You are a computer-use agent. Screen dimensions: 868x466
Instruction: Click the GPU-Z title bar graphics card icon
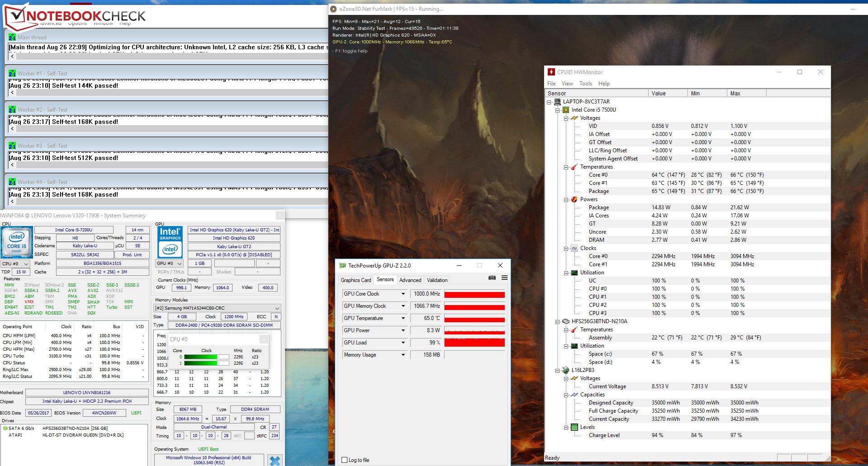click(342, 265)
